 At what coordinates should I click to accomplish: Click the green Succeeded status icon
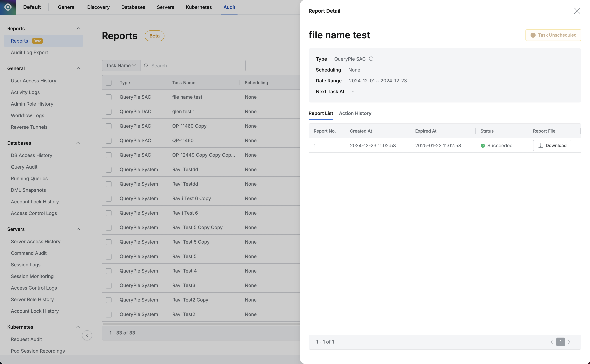click(x=483, y=145)
